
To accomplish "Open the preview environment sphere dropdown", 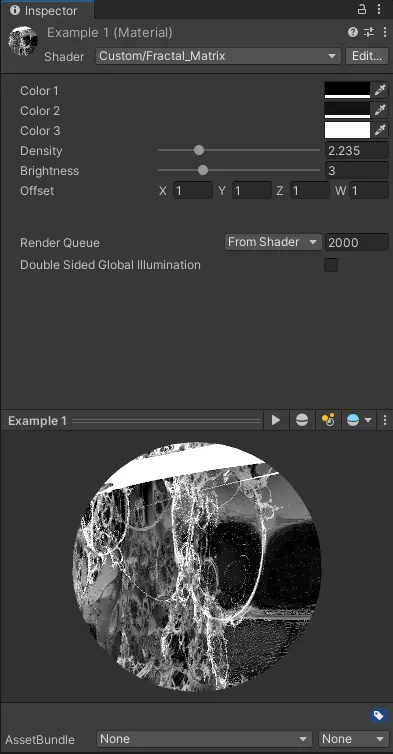I will (359, 420).
